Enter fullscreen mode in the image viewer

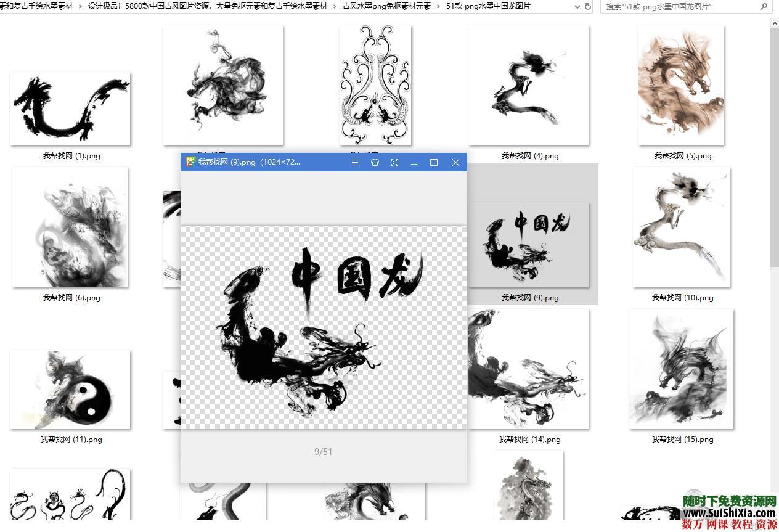point(394,162)
